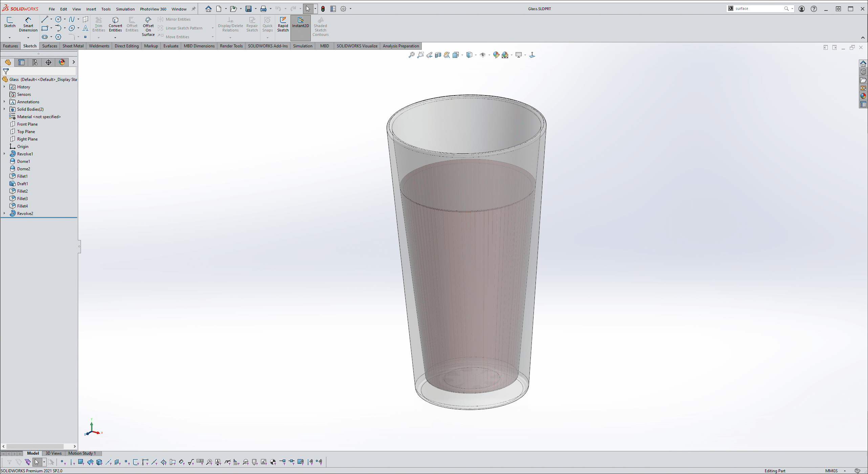Open MMGS unit system status button
The width and height of the screenshot is (868, 474).
pyautogui.click(x=831, y=471)
